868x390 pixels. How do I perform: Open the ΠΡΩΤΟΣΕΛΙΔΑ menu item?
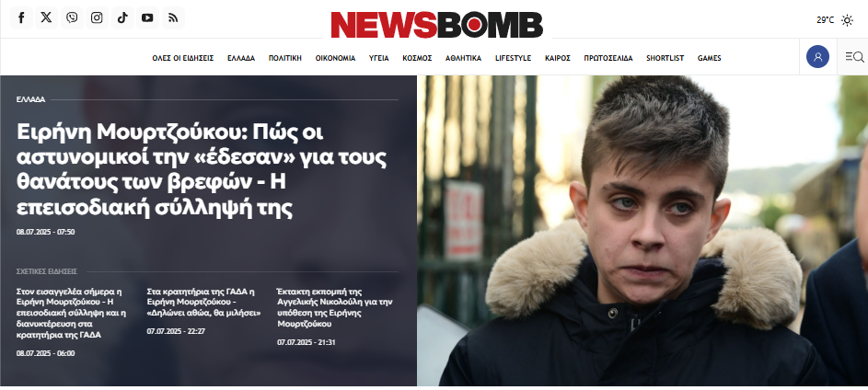(x=608, y=58)
